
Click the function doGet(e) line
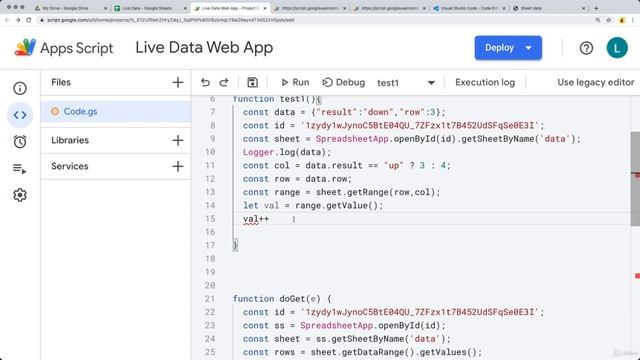point(282,299)
